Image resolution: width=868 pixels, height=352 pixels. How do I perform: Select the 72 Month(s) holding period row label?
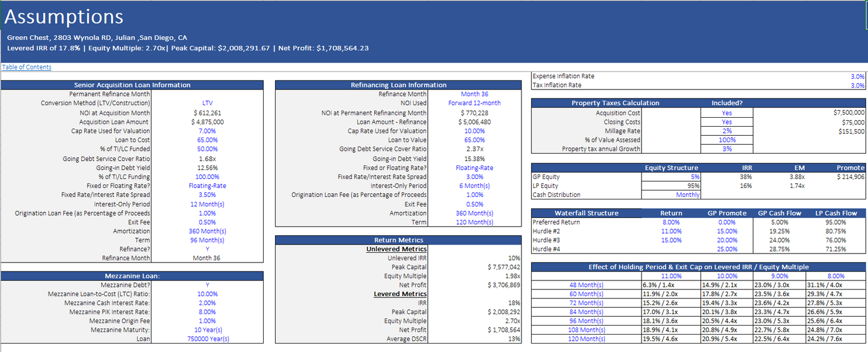(x=586, y=303)
